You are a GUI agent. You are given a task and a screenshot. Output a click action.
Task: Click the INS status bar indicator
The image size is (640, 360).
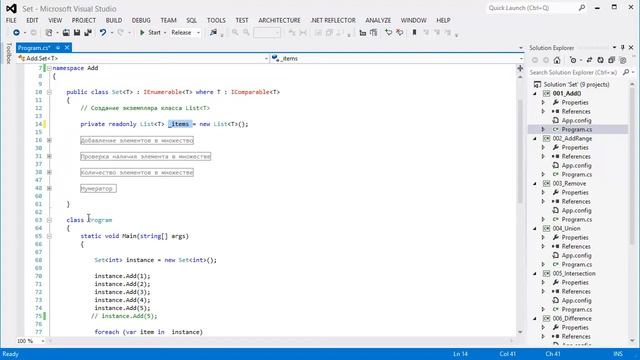(x=618, y=354)
